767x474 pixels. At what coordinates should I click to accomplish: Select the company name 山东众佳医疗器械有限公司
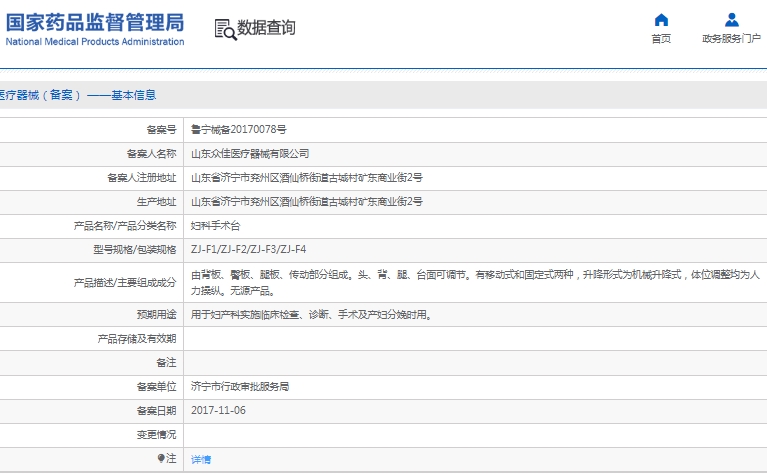pyautogui.click(x=250, y=154)
